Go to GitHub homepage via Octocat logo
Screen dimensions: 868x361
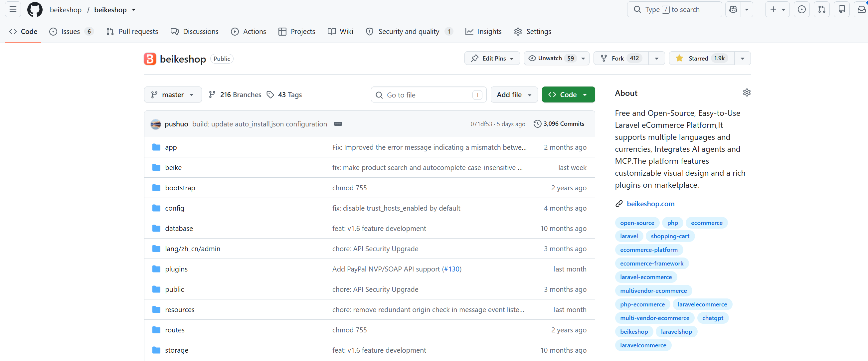35,9
